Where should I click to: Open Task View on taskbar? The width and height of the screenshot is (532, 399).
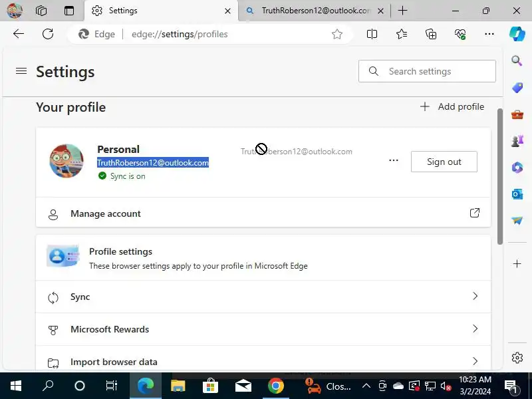111,386
